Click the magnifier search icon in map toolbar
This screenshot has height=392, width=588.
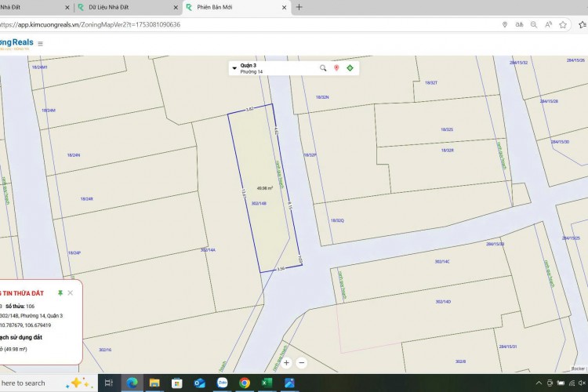323,68
